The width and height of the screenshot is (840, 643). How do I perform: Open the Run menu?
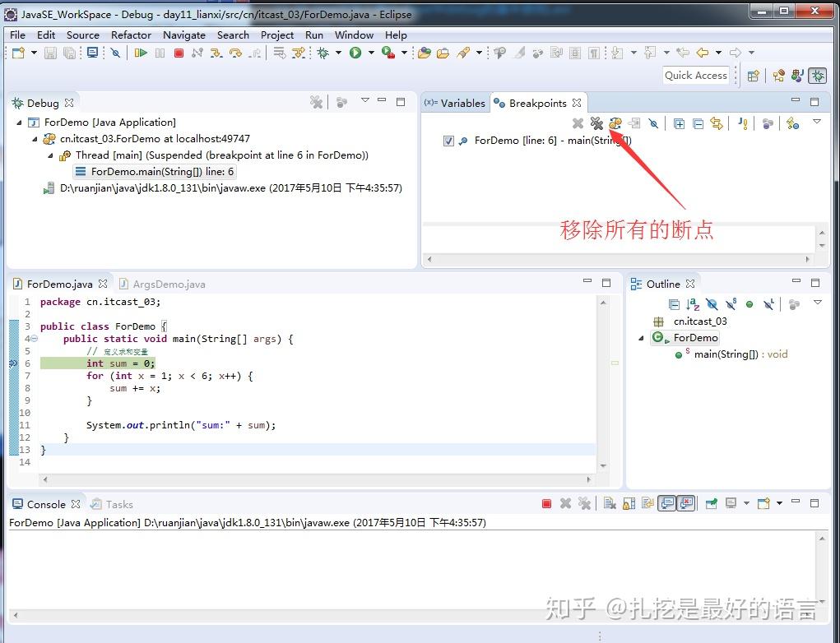coord(313,35)
